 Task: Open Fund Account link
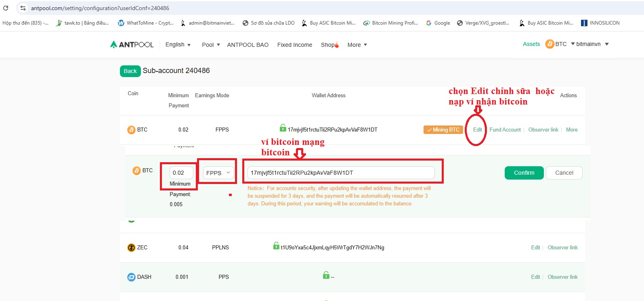pos(505,130)
